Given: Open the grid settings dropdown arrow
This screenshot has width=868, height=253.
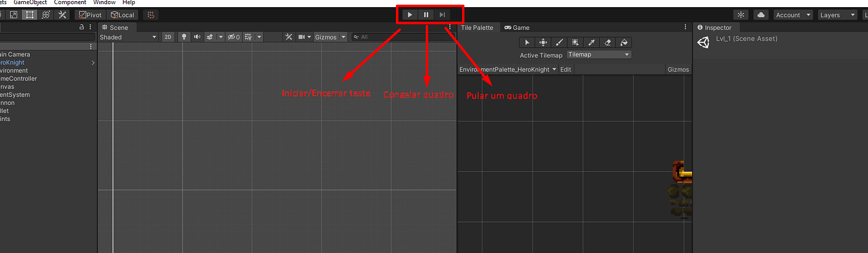Looking at the screenshot, I should point(259,37).
